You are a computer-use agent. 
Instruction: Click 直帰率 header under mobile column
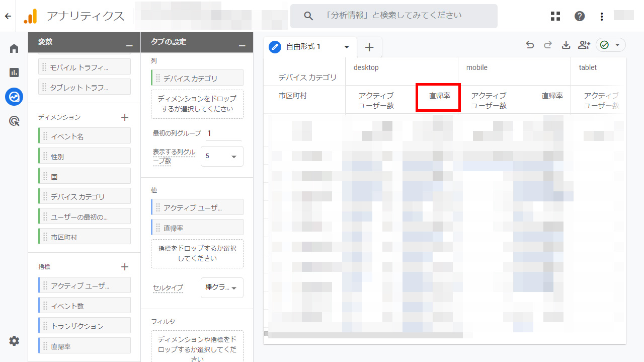pos(552,96)
